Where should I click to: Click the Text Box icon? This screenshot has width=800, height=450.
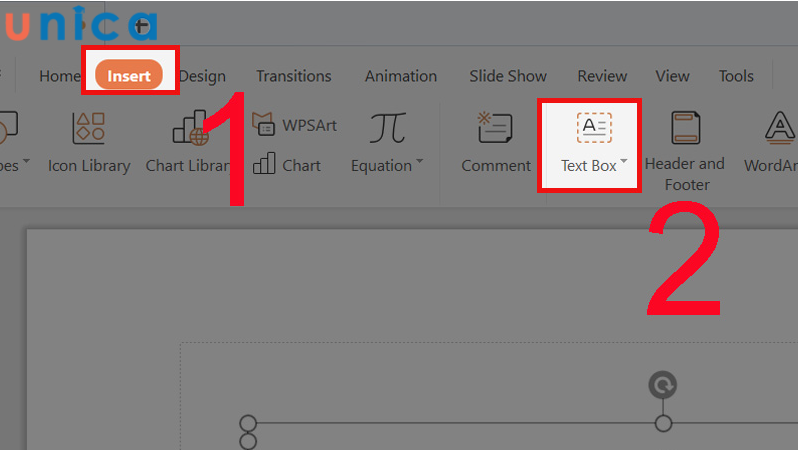click(594, 128)
